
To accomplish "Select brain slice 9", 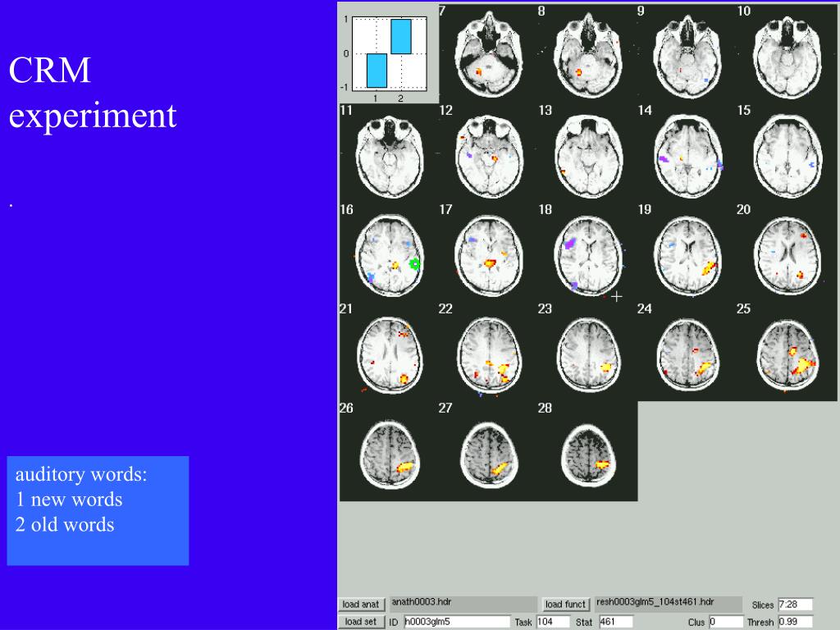I will [x=687, y=55].
